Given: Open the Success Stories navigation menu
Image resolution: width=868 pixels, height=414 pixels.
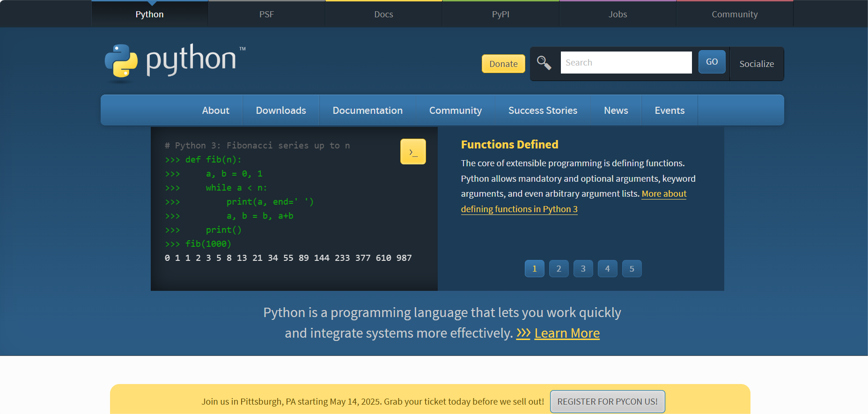Looking at the screenshot, I should click(x=543, y=111).
